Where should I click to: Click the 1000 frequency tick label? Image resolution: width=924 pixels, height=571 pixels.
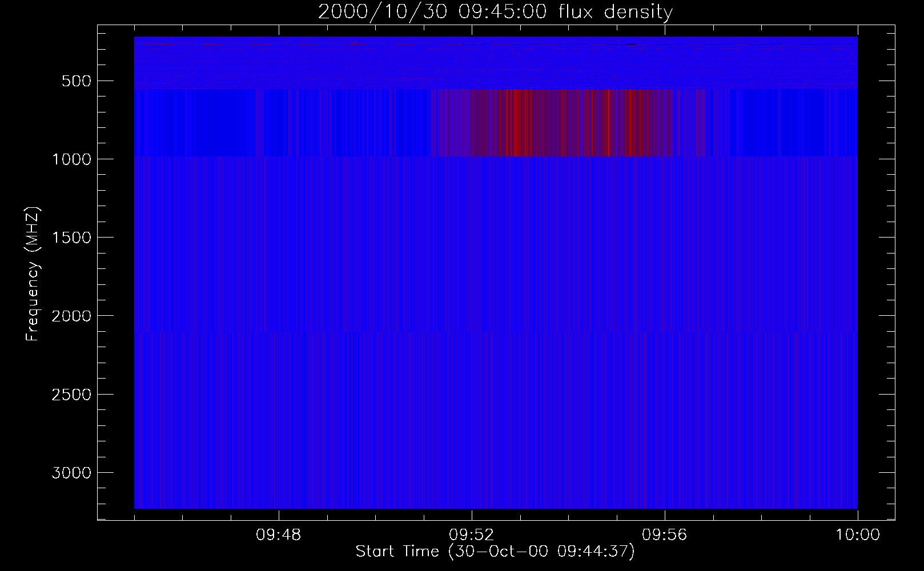coord(71,159)
